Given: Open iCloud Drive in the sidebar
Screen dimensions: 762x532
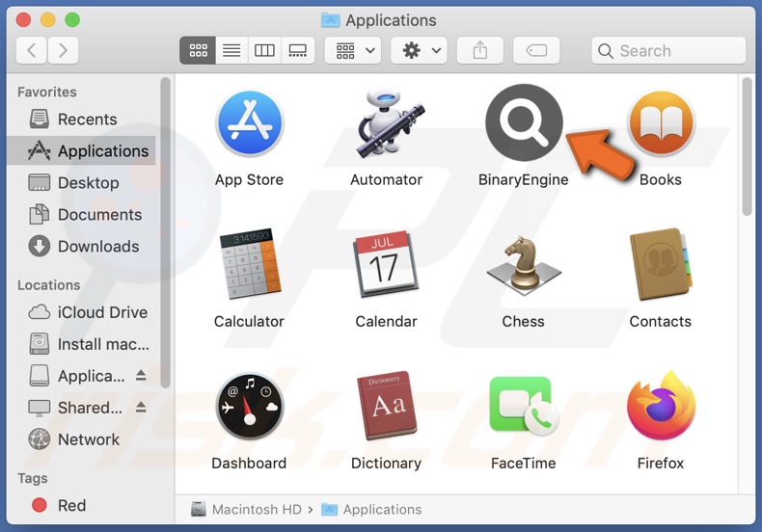Looking at the screenshot, I should coord(81,312).
